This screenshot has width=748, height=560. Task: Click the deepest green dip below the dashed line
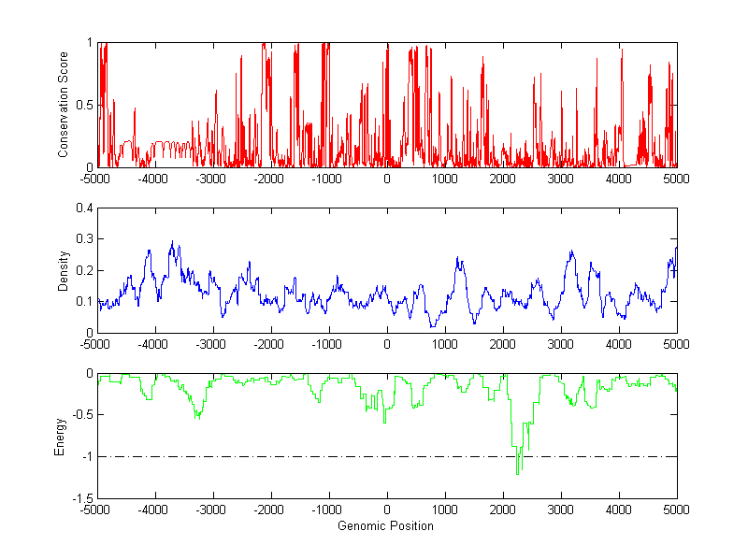click(517, 473)
